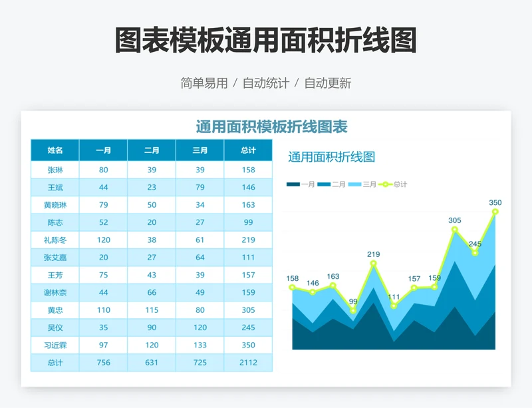Click the grand total cell 2112
This screenshot has width=532, height=408.
tap(248, 363)
